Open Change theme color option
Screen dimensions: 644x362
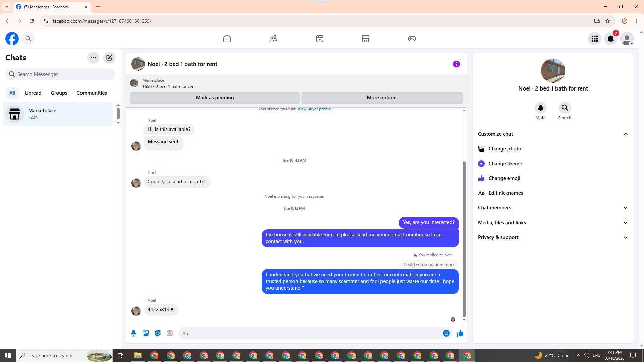point(505,164)
